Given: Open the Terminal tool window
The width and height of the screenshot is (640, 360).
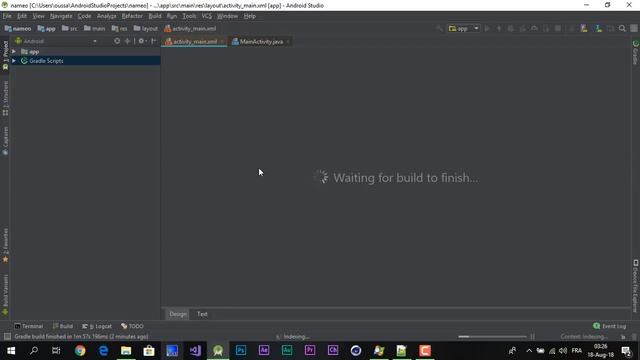Looking at the screenshot, I should [29, 326].
